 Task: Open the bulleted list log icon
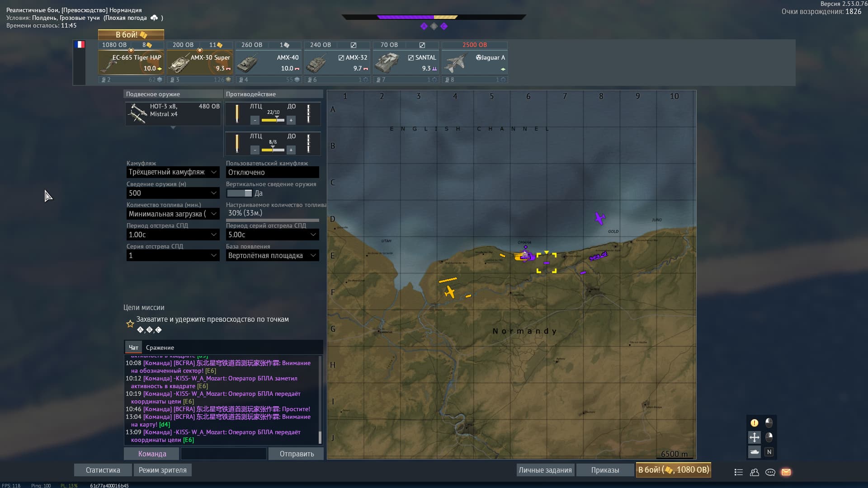click(x=738, y=472)
